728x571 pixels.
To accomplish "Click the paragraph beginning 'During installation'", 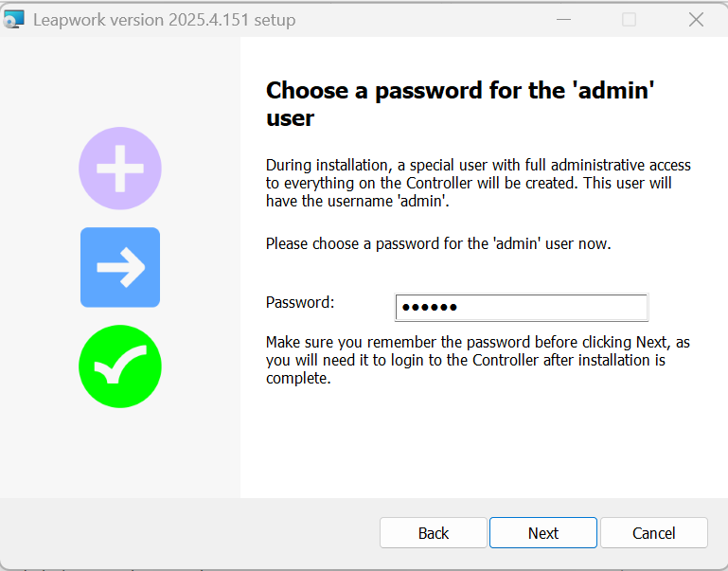I will click(x=478, y=183).
